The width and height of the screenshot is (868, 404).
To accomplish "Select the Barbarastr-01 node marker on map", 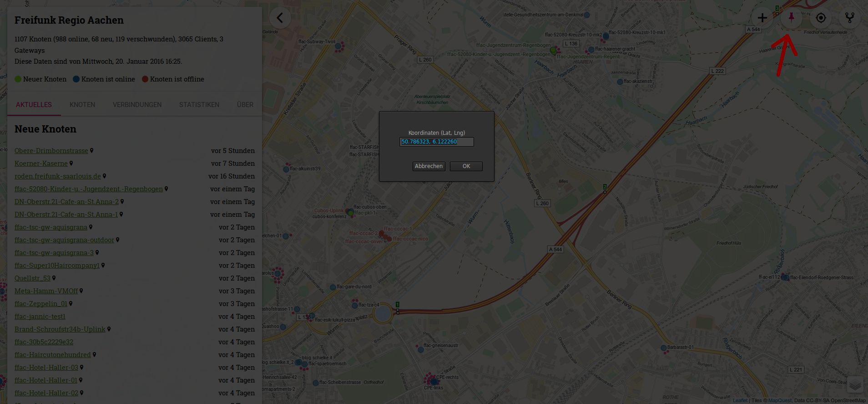I will 663,348.
